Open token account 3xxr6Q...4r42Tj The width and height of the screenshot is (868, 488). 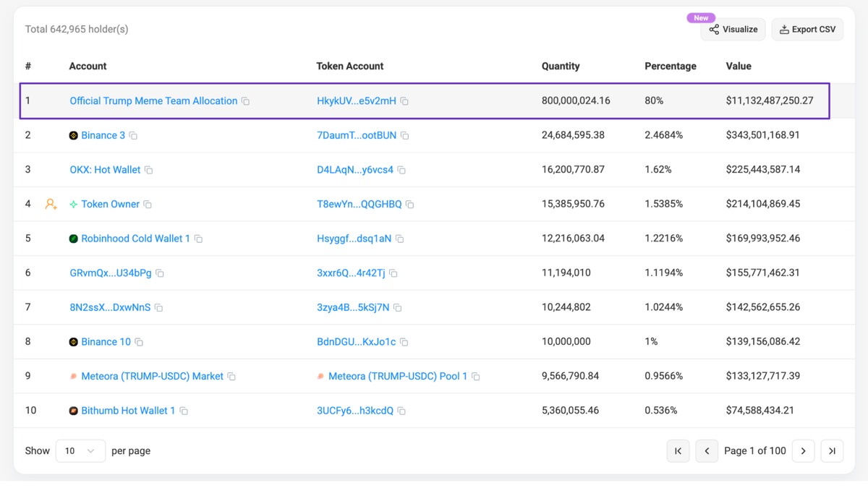tap(351, 273)
